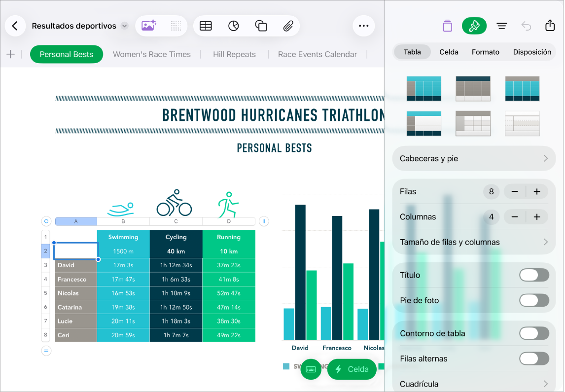This screenshot has width=565, height=392.
Task: Select the cell '47m 14s'
Action: 229,307
